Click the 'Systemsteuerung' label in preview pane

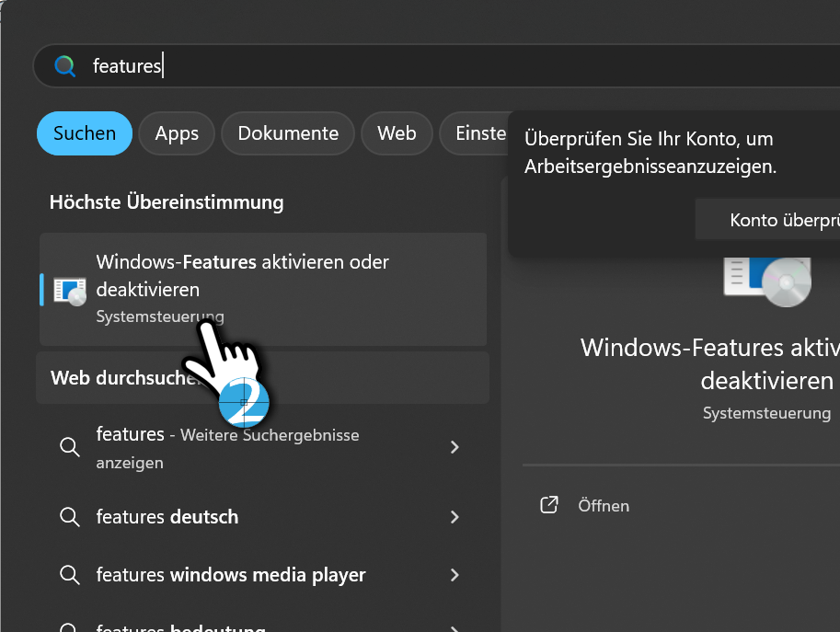(x=766, y=413)
